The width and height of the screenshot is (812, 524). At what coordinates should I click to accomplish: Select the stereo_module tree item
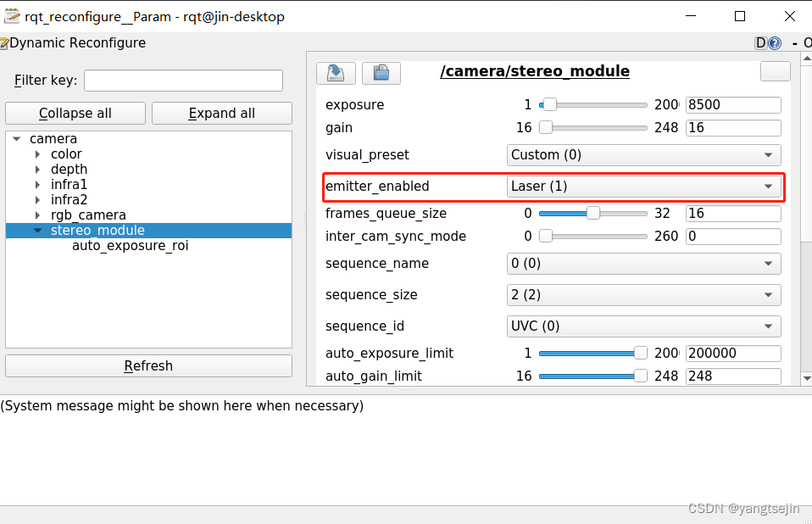pos(148,231)
